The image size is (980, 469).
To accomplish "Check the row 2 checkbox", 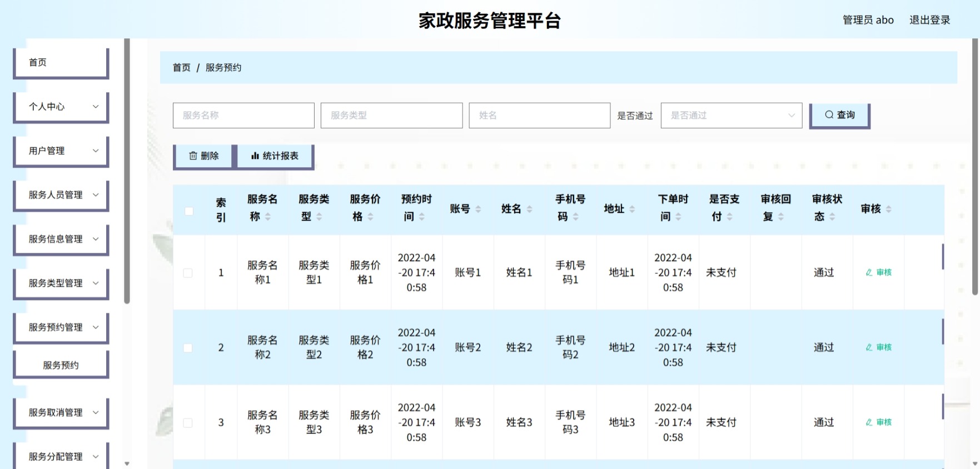I will [x=188, y=348].
